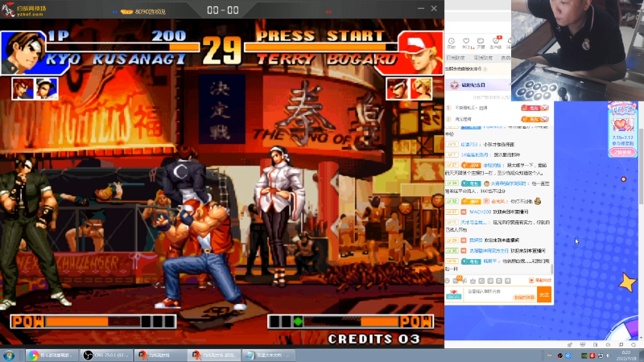Viewport: 644px width, 362px height.
Task: Open the pink event promo banner on right
Action: [622, 130]
